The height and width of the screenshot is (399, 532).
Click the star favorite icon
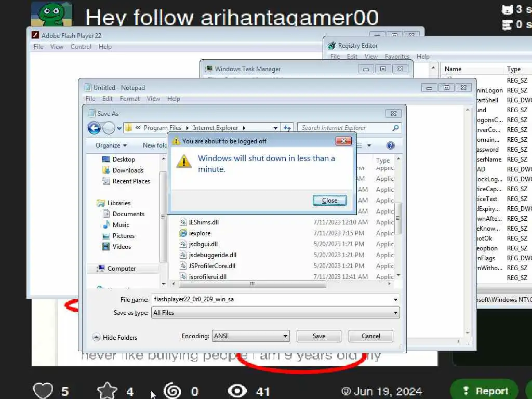pos(107,391)
